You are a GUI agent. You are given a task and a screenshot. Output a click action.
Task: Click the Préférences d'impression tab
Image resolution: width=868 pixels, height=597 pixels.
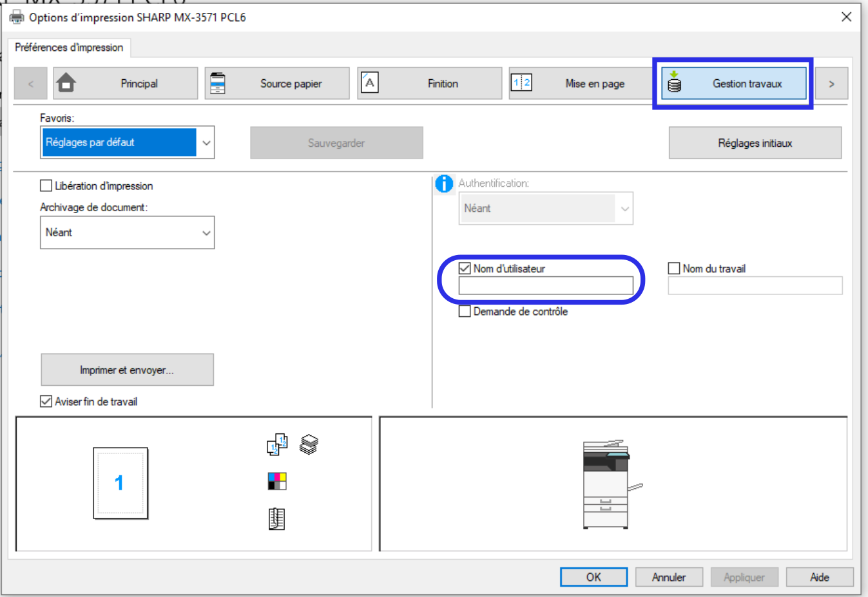pos(69,48)
